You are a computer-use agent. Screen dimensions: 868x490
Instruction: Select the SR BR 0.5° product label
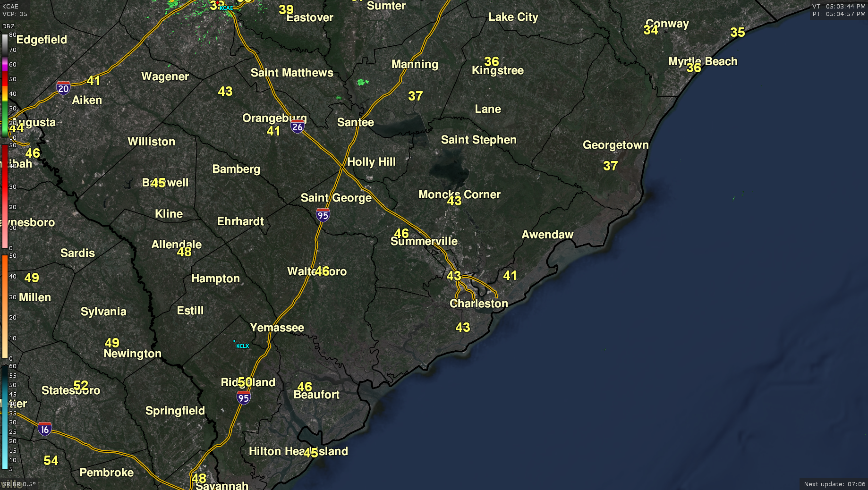[19, 484]
